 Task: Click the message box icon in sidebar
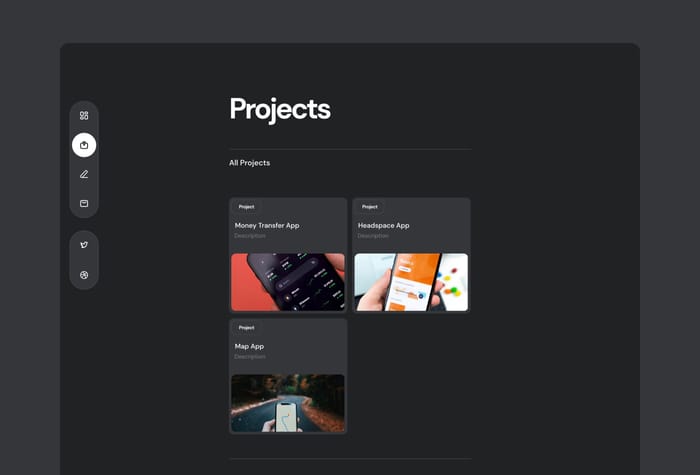pos(84,204)
